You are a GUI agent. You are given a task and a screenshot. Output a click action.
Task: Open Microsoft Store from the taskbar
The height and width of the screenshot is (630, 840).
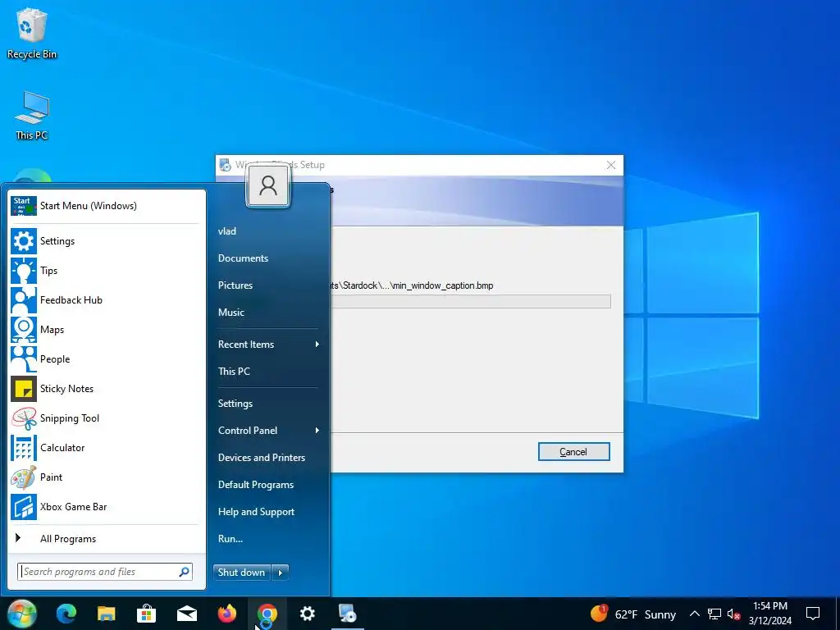tap(146, 614)
